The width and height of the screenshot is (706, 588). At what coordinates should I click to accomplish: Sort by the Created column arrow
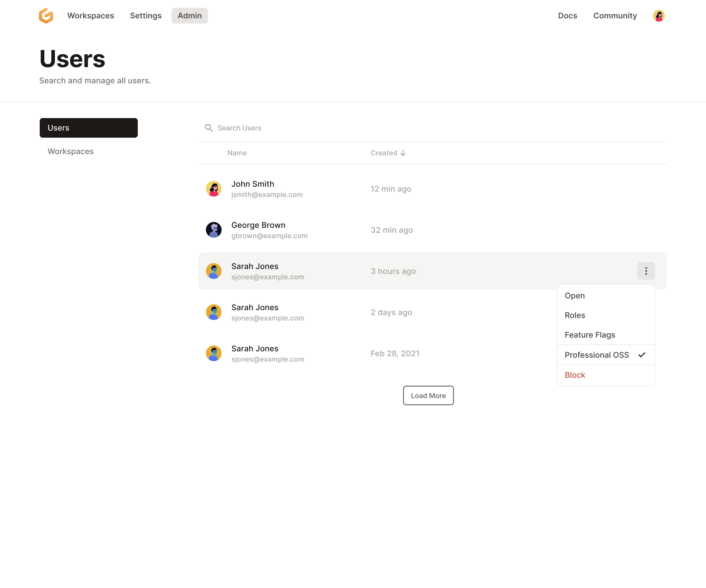pyautogui.click(x=403, y=153)
